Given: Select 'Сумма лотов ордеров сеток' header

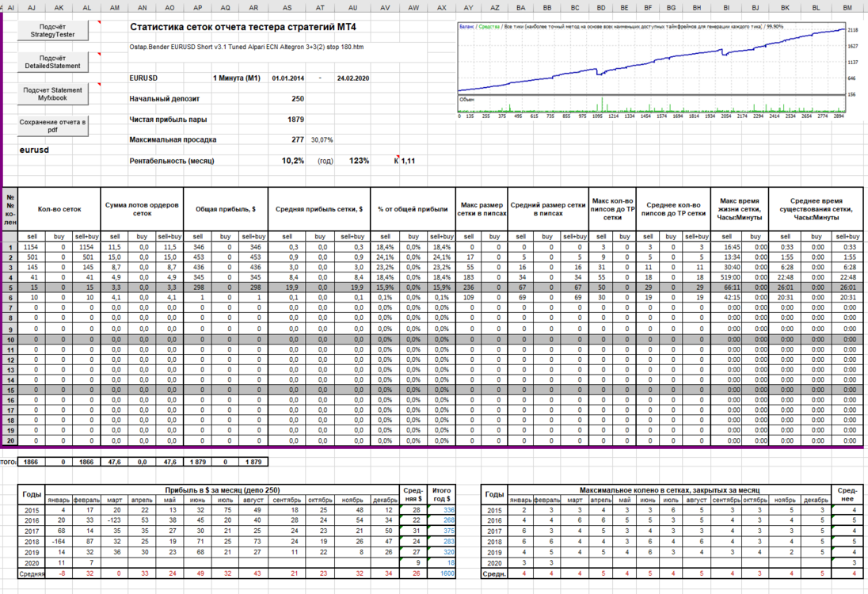Looking at the screenshot, I should [x=142, y=209].
